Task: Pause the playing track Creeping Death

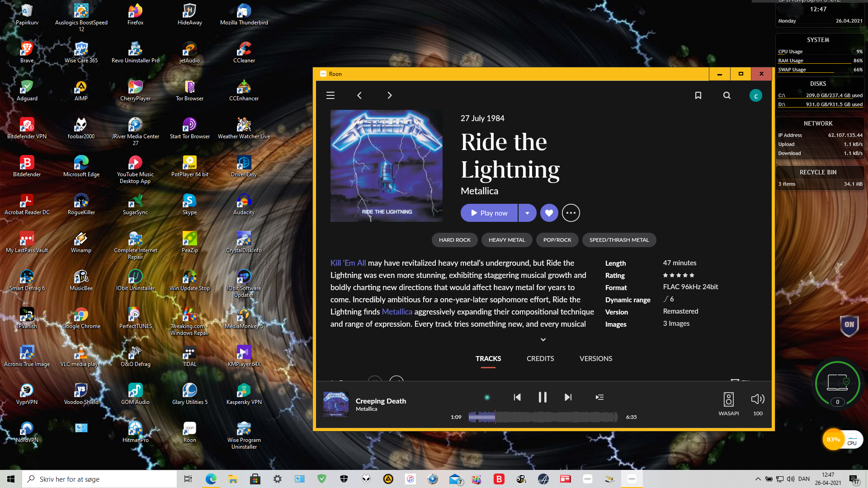Action: [542, 397]
